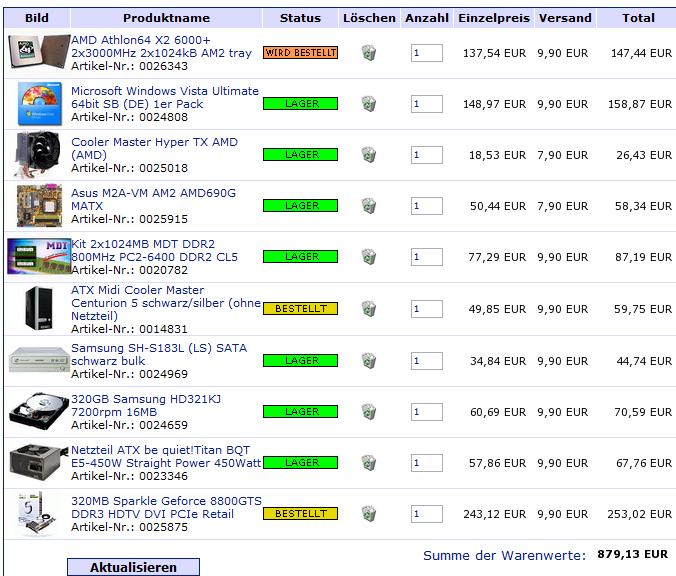Click yellow BESTELLT badge for Geforce 8800GTS
The height and width of the screenshot is (576, 676).
300,513
